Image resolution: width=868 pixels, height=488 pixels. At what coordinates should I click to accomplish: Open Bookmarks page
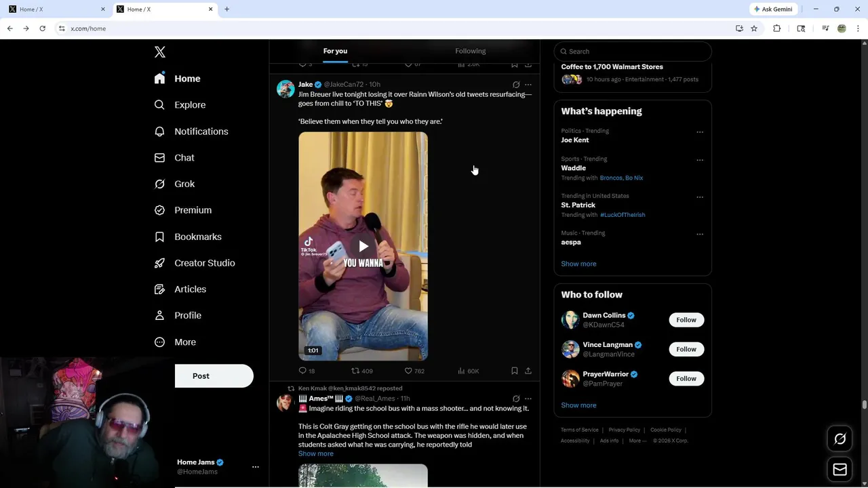(188, 237)
